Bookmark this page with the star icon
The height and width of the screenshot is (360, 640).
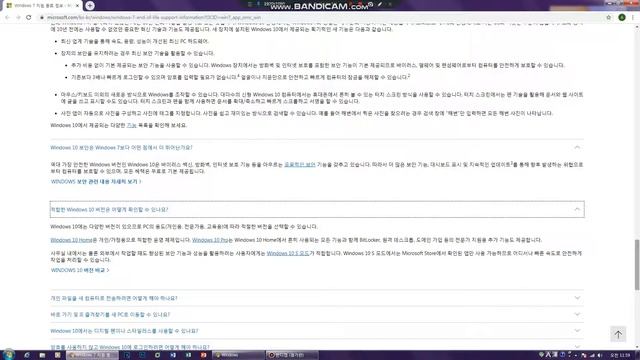click(x=609, y=18)
